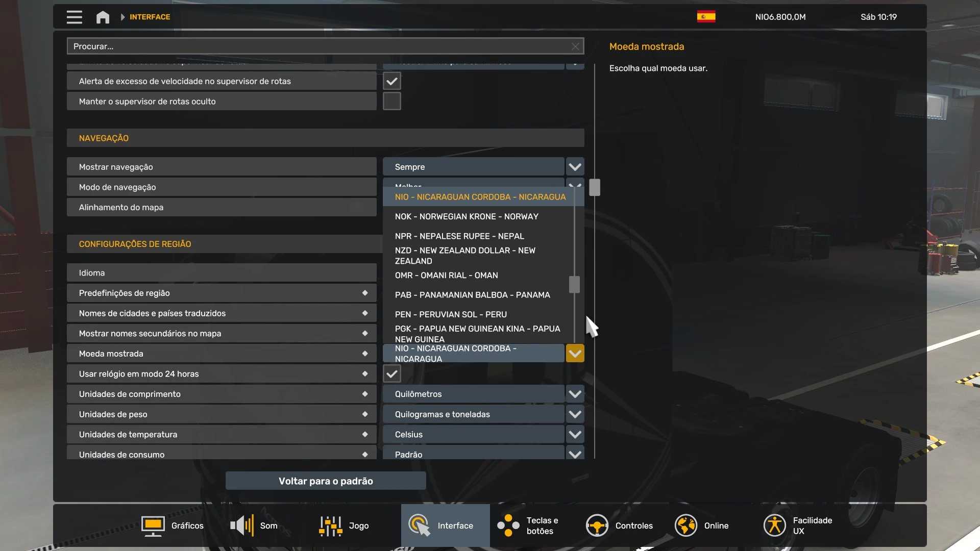The height and width of the screenshot is (551, 980).
Task: Open the Facilidade UX accessibility icon
Action: coord(774,525)
